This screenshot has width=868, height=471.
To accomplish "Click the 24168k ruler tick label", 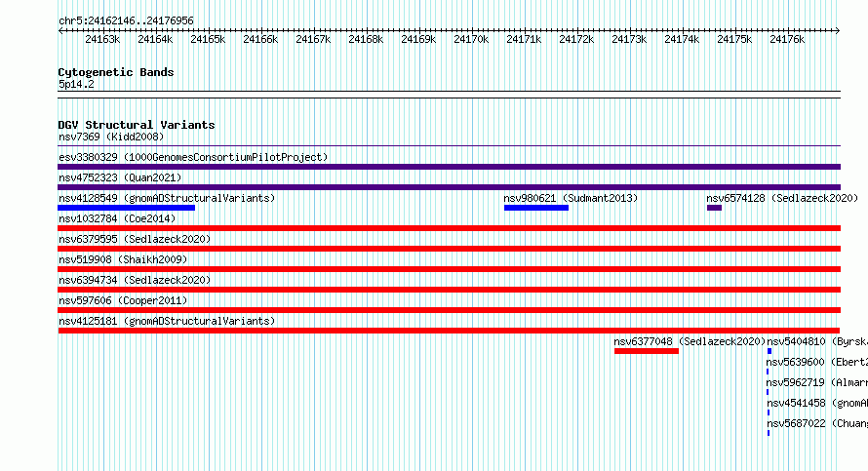I will click(366, 39).
